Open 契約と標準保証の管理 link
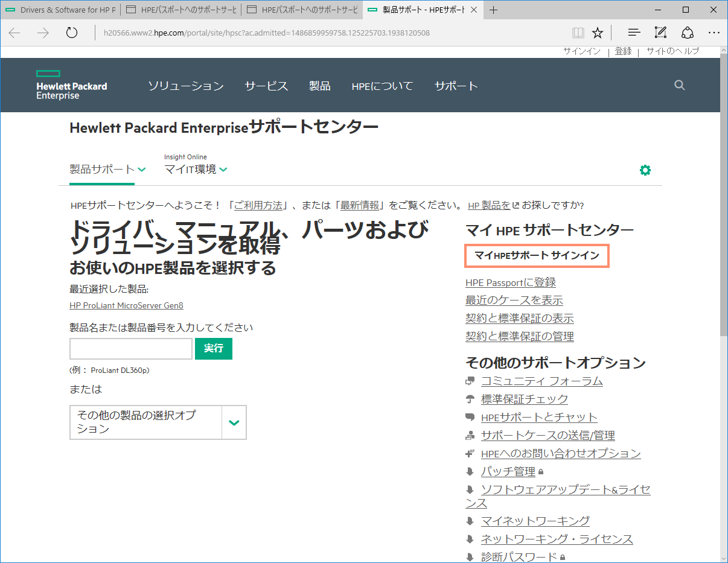The width and height of the screenshot is (728, 563). click(x=520, y=337)
